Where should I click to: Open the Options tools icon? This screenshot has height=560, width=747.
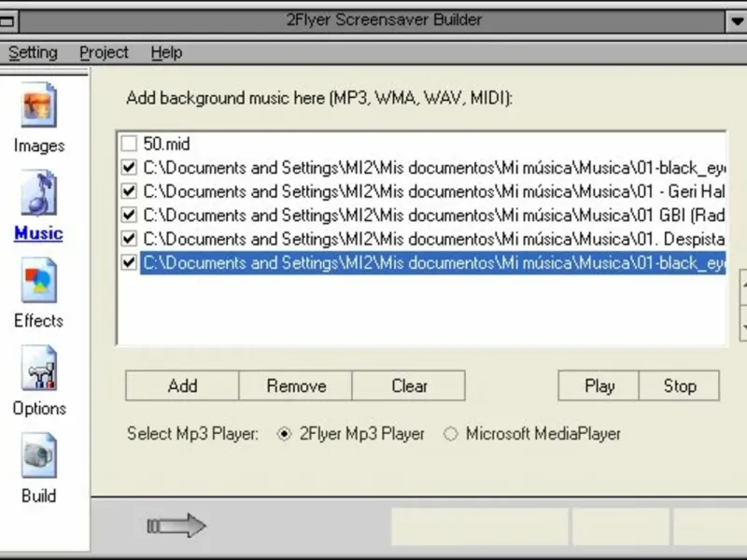point(38,368)
